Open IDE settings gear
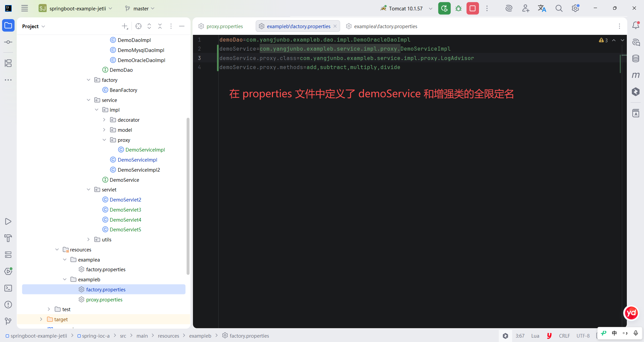Viewport: 644px width, 342px height. coord(576,8)
